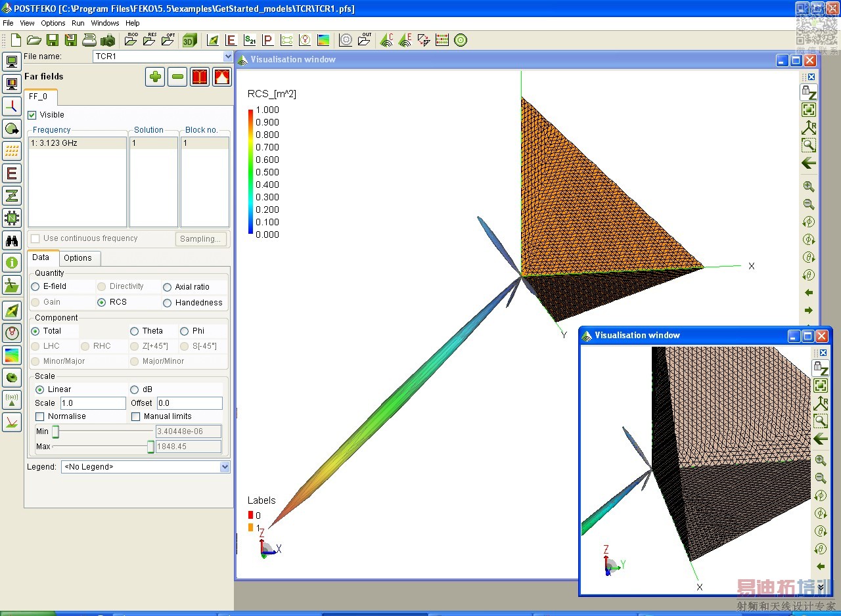Image resolution: width=841 pixels, height=616 pixels.
Task: Click the save (floppy disk) toolbar icon
Action: pos(53,40)
